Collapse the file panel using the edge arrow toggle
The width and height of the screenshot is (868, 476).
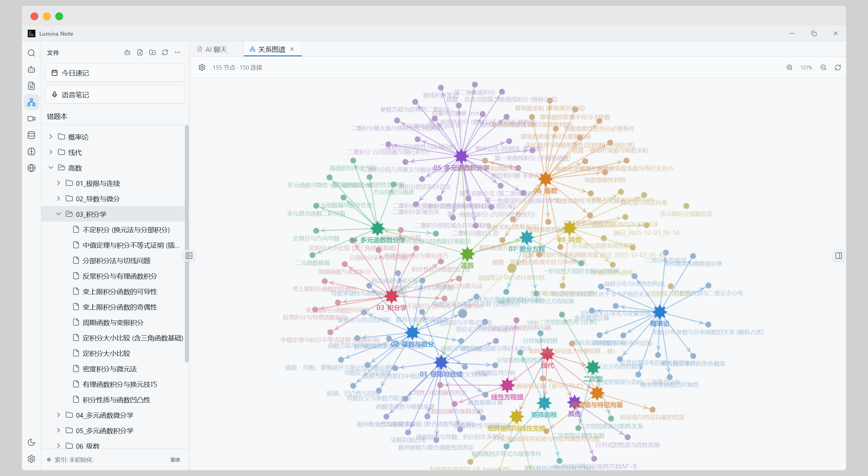189,256
